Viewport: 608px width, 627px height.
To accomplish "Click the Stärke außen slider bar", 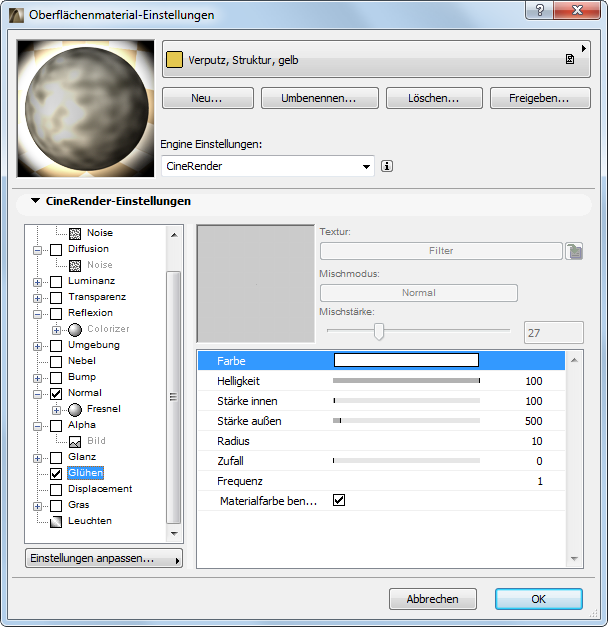I will [x=406, y=421].
